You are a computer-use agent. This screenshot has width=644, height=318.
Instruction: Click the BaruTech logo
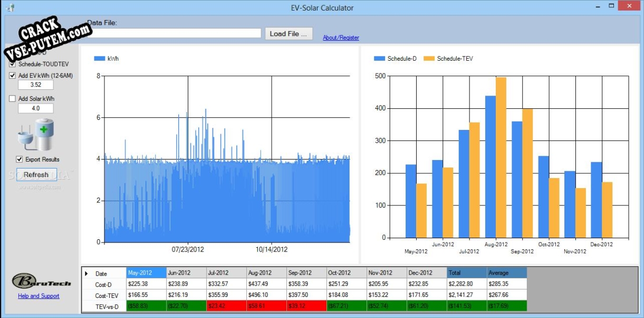(x=41, y=280)
